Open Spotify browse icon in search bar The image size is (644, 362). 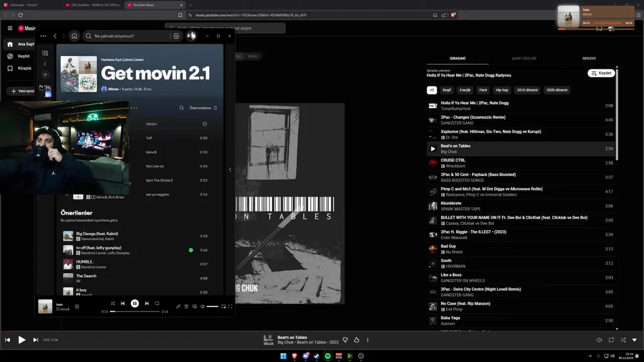pos(176,36)
